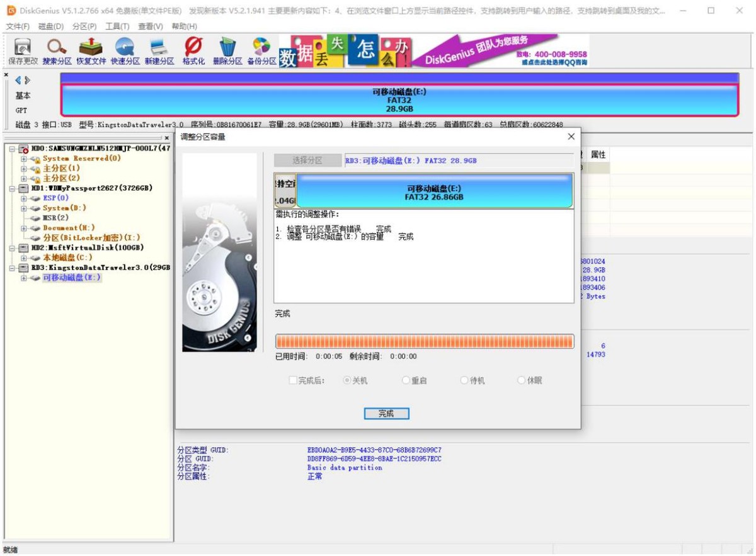
Task: Select the 待机 radio option
Action: click(464, 380)
